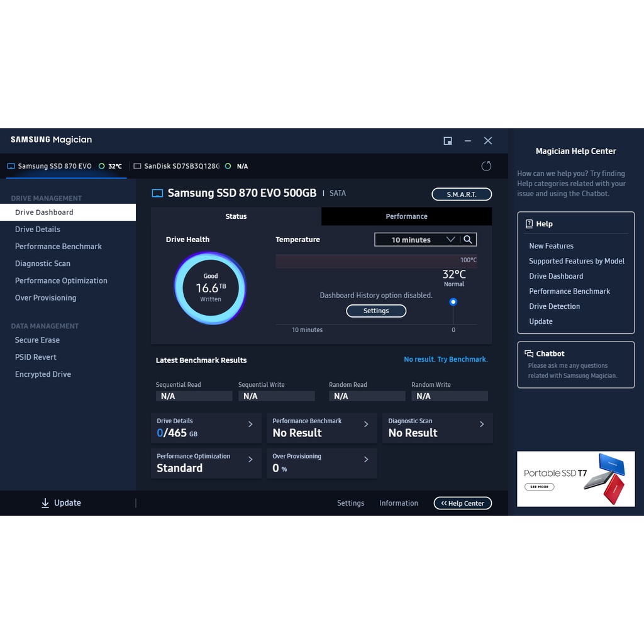
Task: Click the Sequential Read N/A value
Action: pos(194,396)
